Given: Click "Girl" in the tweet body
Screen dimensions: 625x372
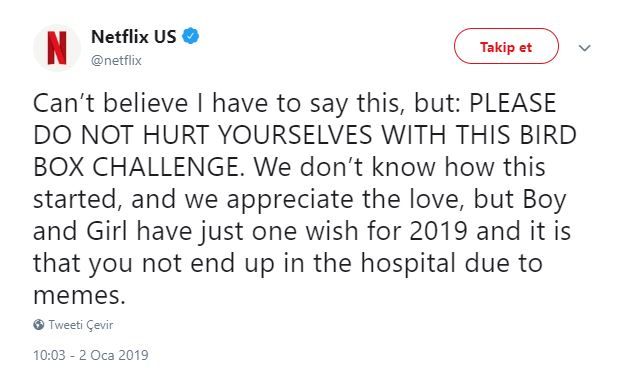Looking at the screenshot, I should 107,231.
